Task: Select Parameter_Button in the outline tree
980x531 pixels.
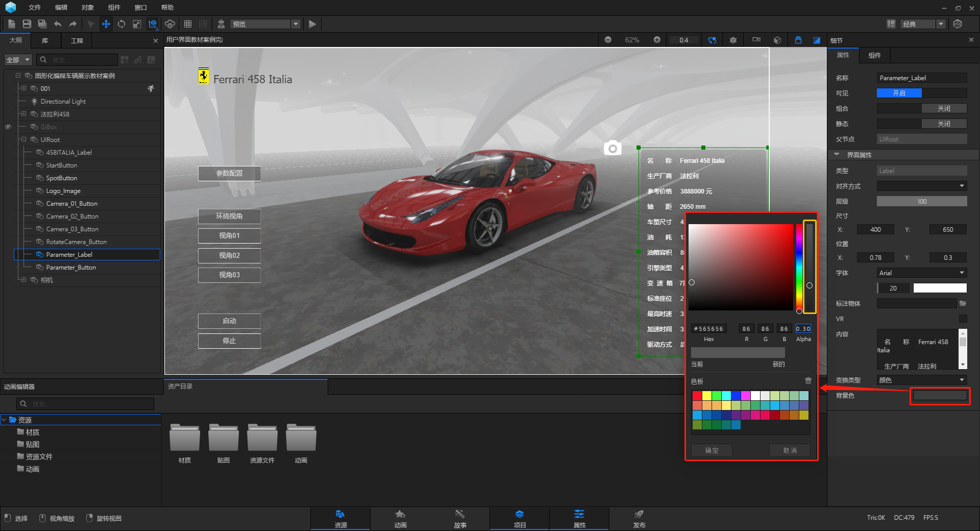Action: 71,267
